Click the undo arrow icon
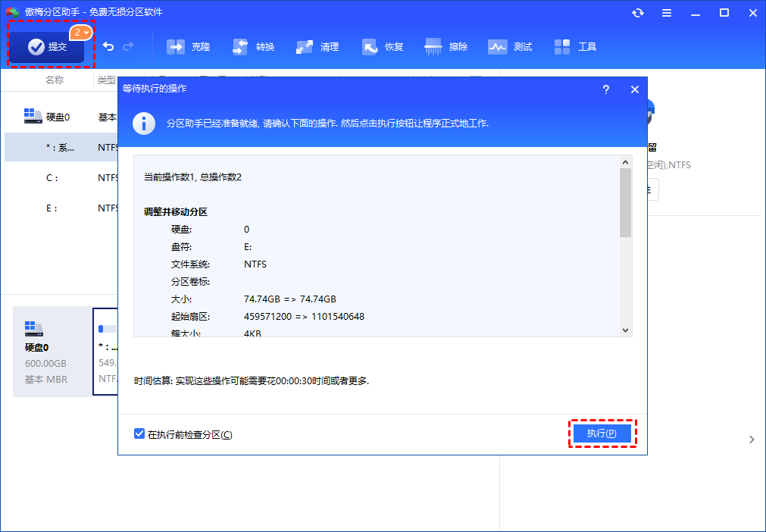This screenshot has width=766, height=532. pos(108,47)
